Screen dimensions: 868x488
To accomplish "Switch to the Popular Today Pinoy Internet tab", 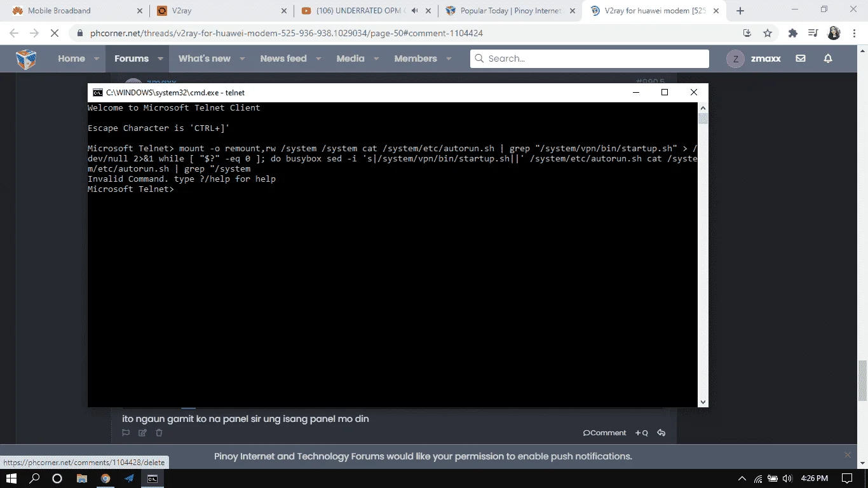I will [x=510, y=11].
